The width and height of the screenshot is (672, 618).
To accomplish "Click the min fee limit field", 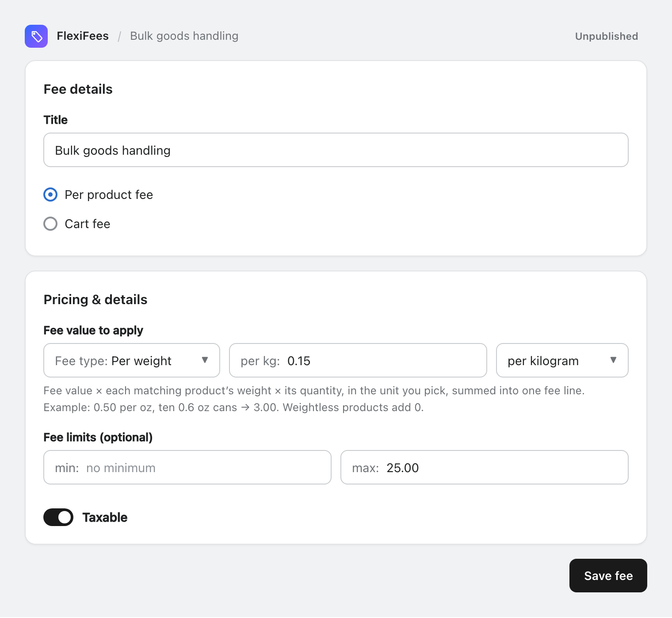I will pos(187,467).
